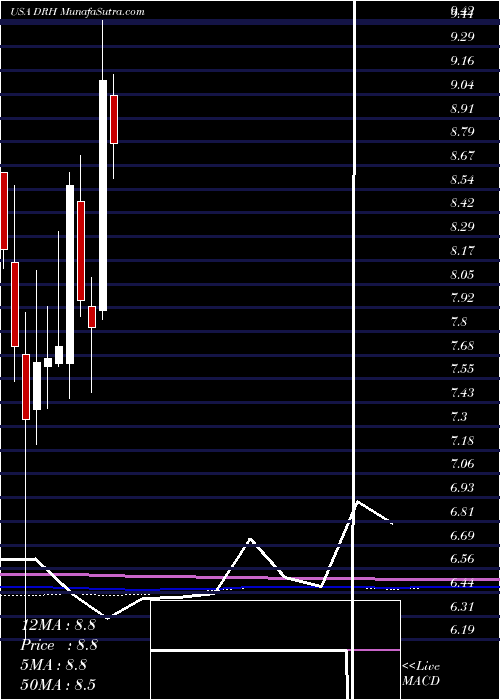The height and width of the screenshot is (700, 500).
Task: Click the 7.68 price axis value
Action: (x=462, y=346)
